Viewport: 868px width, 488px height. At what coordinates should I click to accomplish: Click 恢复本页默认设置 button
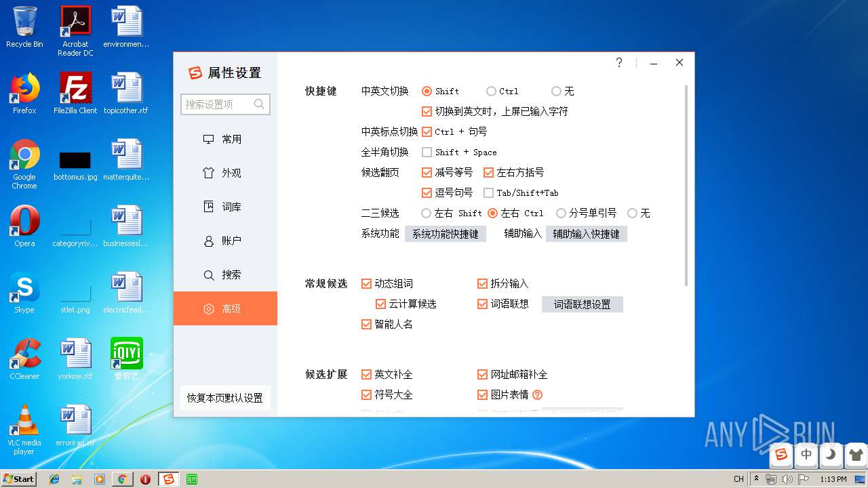coord(225,398)
